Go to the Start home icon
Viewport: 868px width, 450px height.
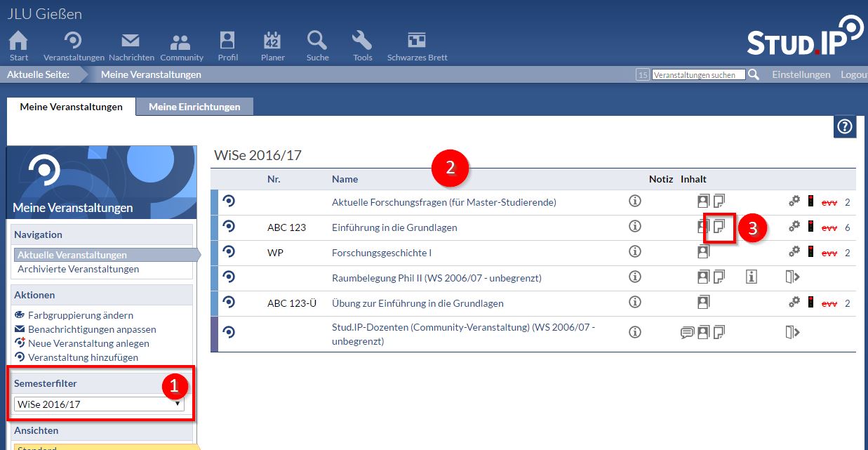[x=19, y=41]
